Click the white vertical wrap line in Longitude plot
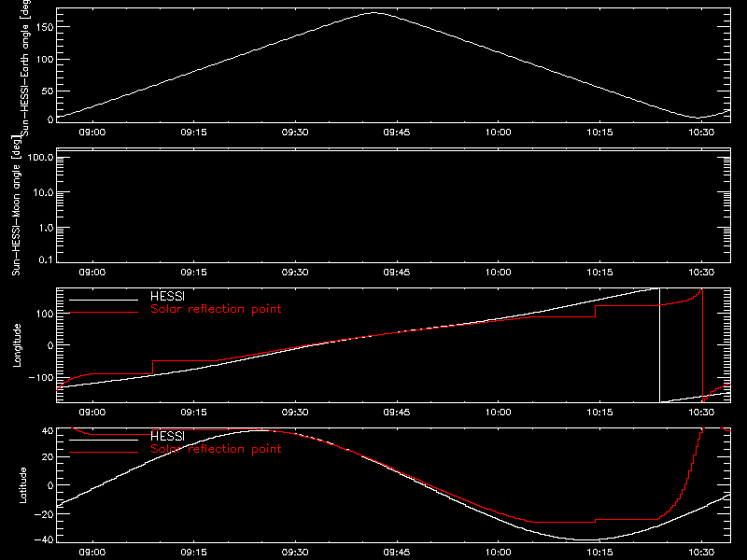The height and width of the screenshot is (560, 747). click(x=659, y=345)
